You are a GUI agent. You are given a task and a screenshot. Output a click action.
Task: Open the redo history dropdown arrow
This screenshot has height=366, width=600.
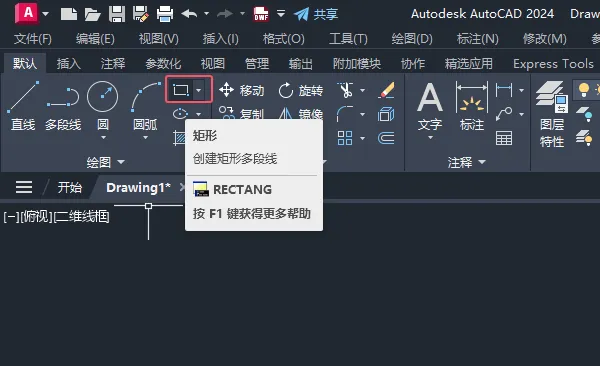pyautogui.click(x=242, y=14)
